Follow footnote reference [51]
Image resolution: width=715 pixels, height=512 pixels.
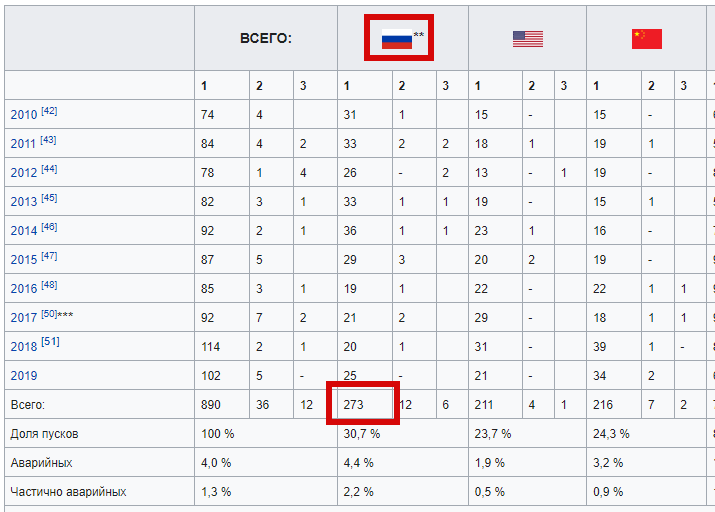[x=50, y=342]
